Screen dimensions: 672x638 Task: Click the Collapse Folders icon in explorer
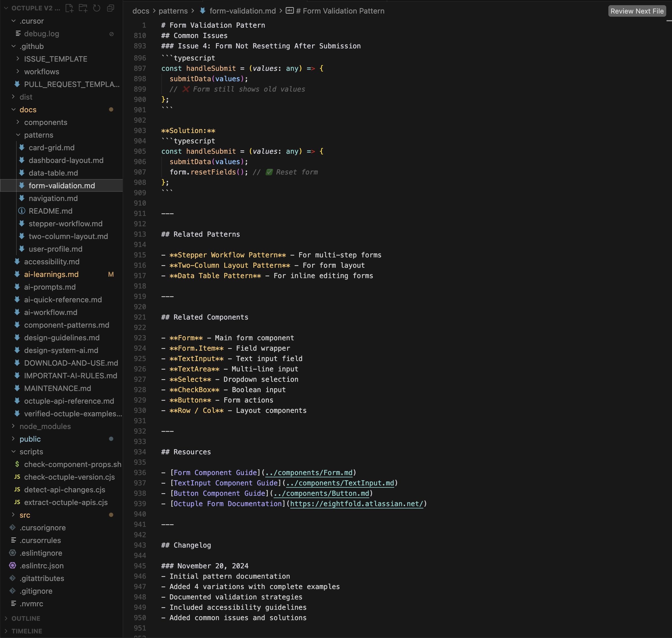(x=111, y=8)
